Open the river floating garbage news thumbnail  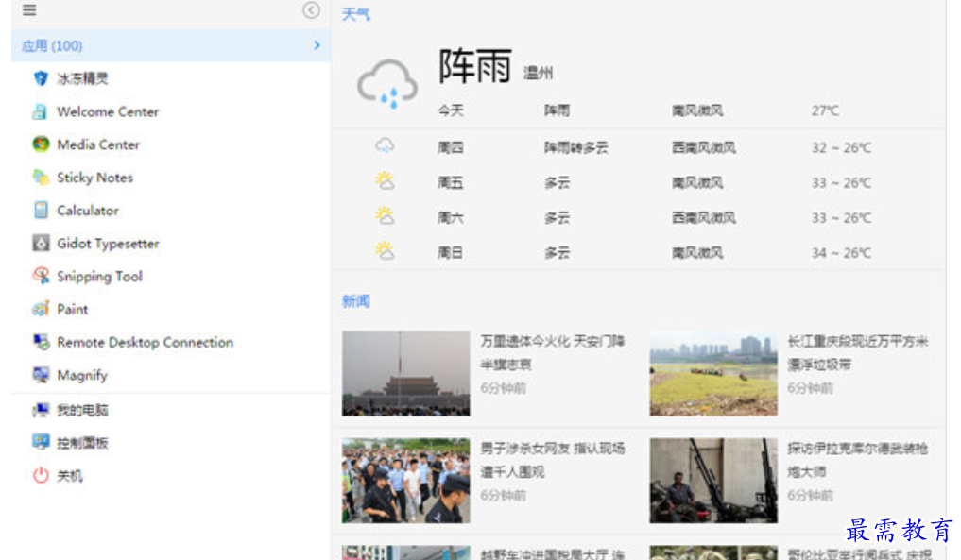(x=713, y=373)
